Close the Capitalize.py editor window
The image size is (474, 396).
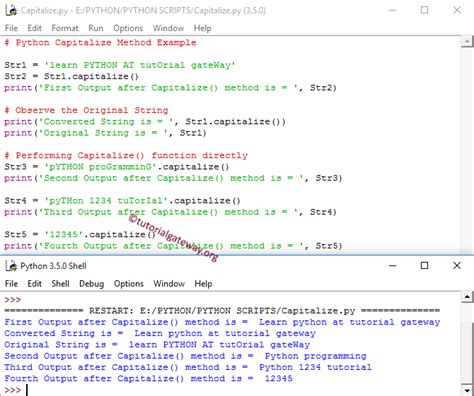[x=457, y=10]
